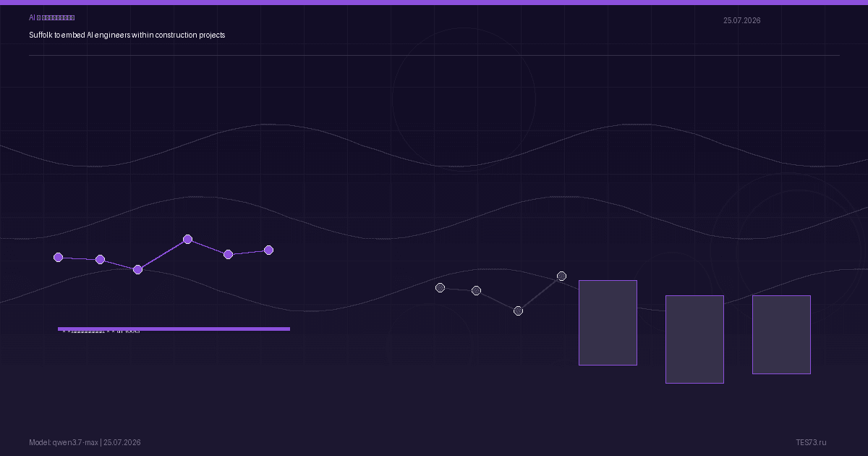The image size is (868, 456).
Task: Click the 'AI' category label above the headline
Action: (51, 17)
